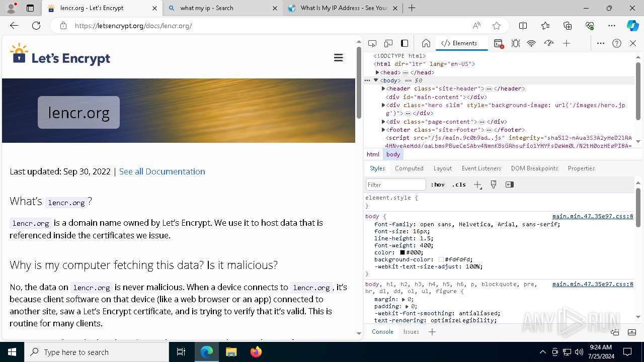Toggle the .cls element classes panel
Image resolution: width=644 pixels, height=362 pixels.
tap(459, 185)
